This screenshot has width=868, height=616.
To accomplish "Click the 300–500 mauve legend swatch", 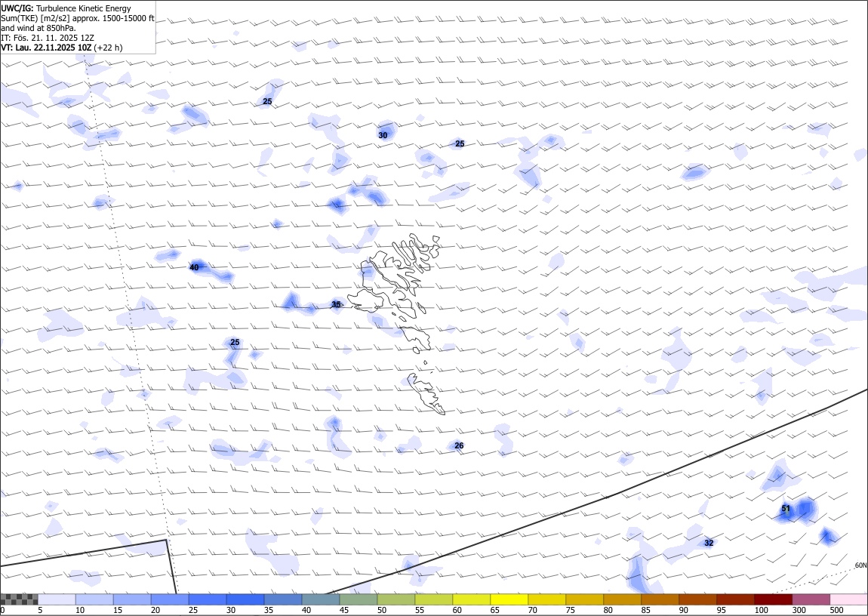I will 811,599.
